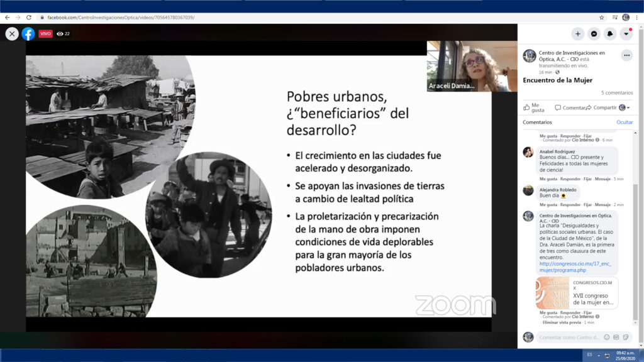Click the Comentar como Centro input field
This screenshot has height=362, width=644.
(x=566, y=337)
